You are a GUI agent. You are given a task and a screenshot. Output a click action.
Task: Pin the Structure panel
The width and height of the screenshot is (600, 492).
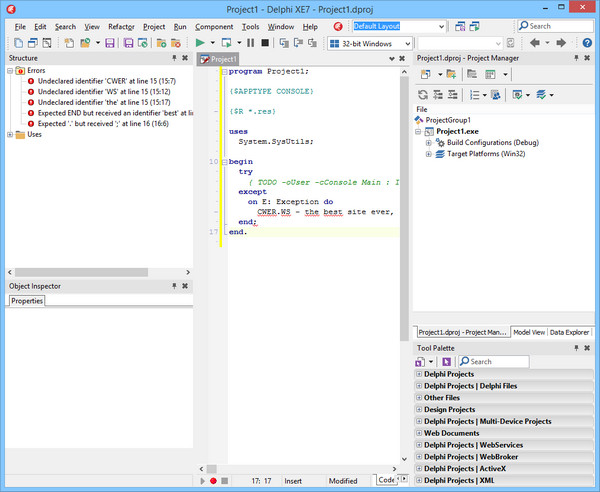tap(175, 59)
